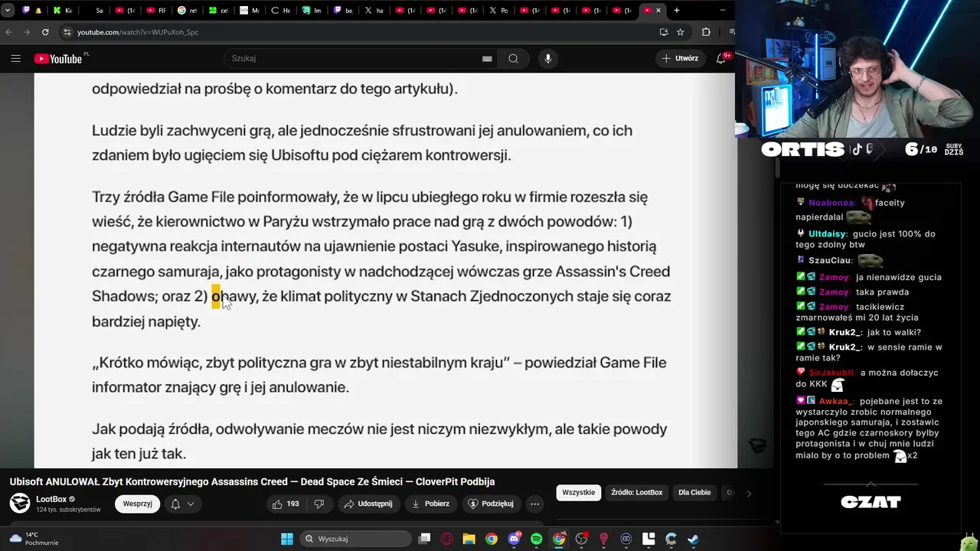This screenshot has height=551, width=980.
Task: Switch to the X 'ha' tab
Action: tap(374, 11)
